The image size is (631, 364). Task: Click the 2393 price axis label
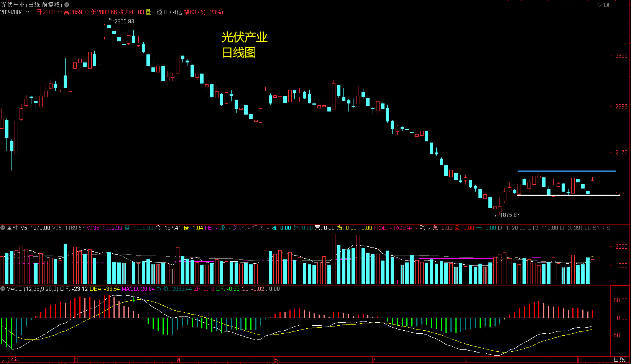(621, 106)
